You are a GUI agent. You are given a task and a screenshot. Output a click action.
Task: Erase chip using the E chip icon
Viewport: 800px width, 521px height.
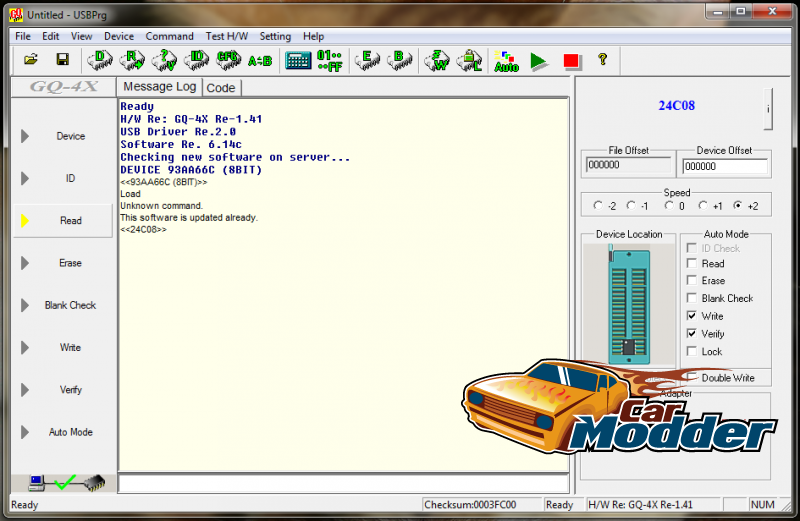[367, 60]
